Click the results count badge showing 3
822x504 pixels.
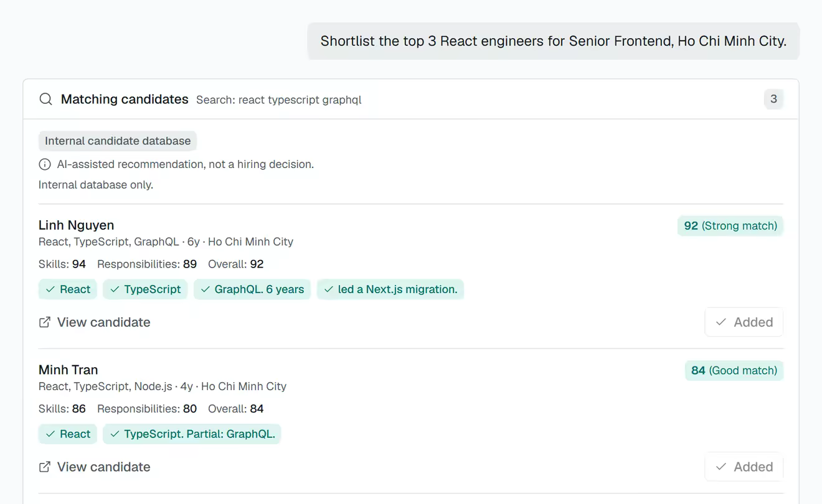(773, 99)
